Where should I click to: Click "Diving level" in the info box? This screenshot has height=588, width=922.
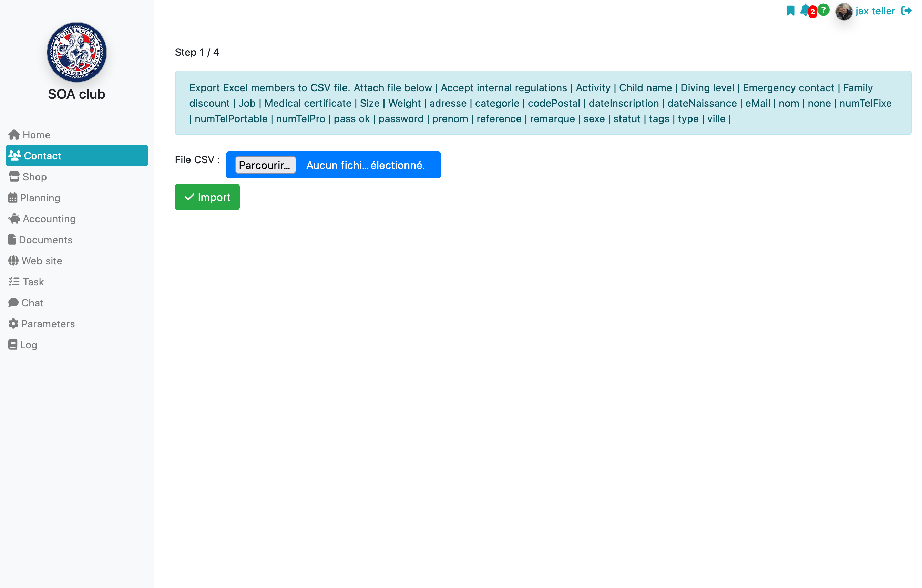(x=707, y=87)
